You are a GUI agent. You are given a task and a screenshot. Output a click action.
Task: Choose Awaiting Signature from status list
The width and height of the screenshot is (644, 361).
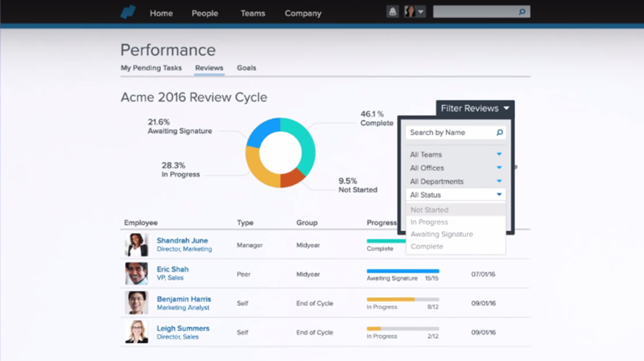click(x=442, y=234)
